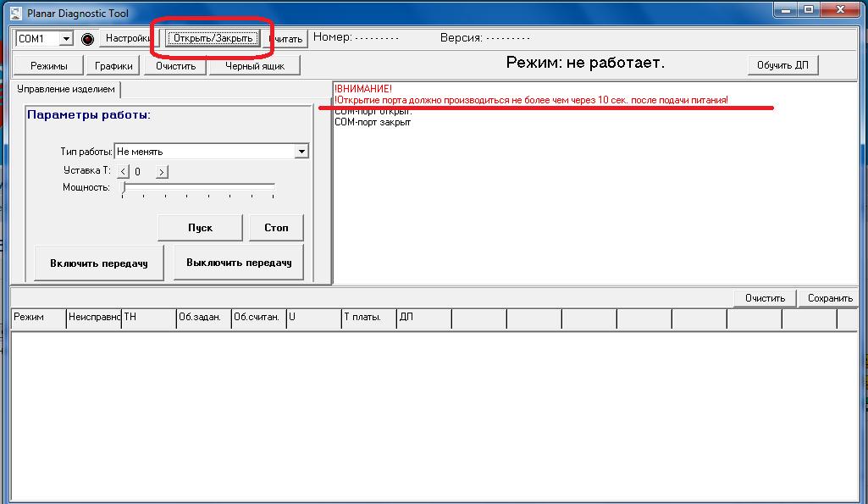Screen dimensions: 868x504
Task: Maximize the Planar Diagnostic Tool window
Action: coord(809,10)
